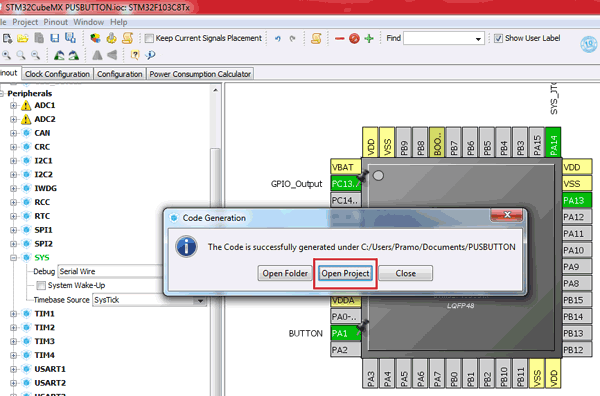Image resolution: width=600 pixels, height=396 pixels.
Task: Click the green PA1 BUTTON pin
Action: [346, 333]
